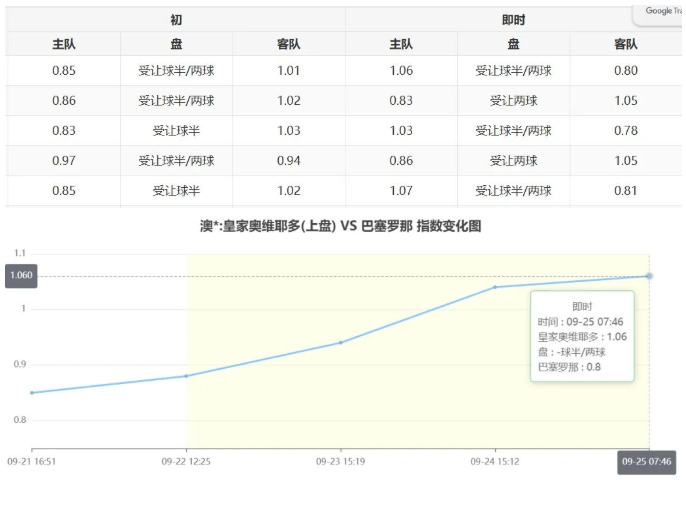Image resolution: width=686 pixels, height=506 pixels.
Task: Click the 1.01 away odds cell
Action: (x=289, y=71)
